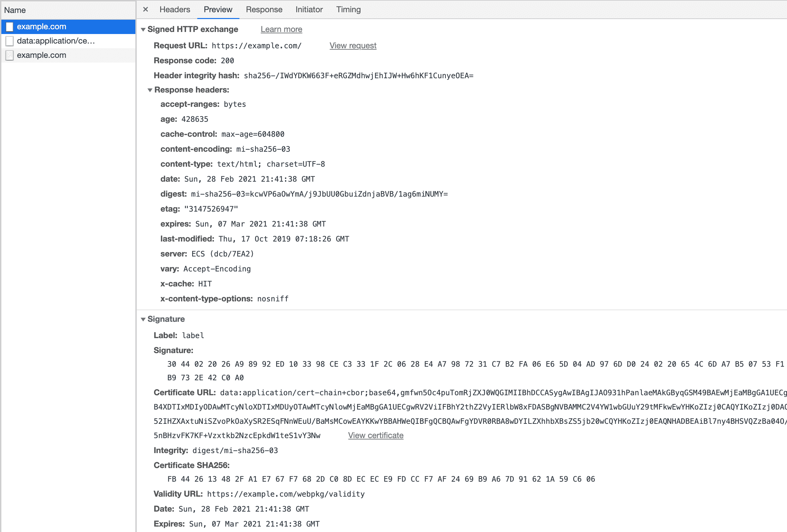This screenshot has height=532, width=787.
Task: Click Learn more link
Action: pyautogui.click(x=281, y=29)
